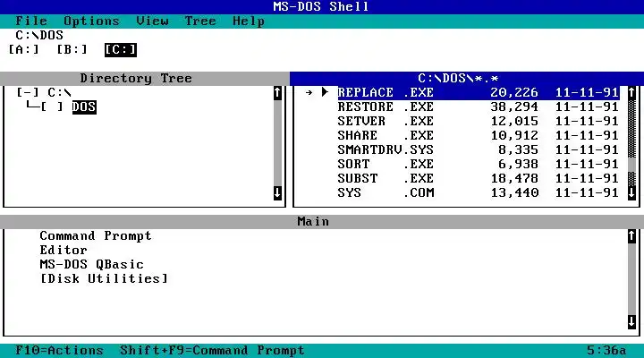
Task: Click the MS-DOS Shell title bar text
Action: pos(321,6)
